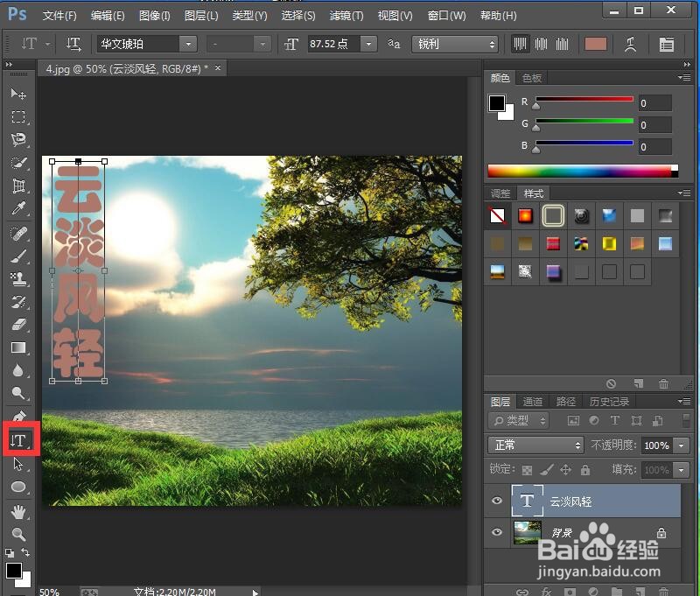Select the Eraser tool
Viewport: 700px width, 596px height.
tap(19, 322)
